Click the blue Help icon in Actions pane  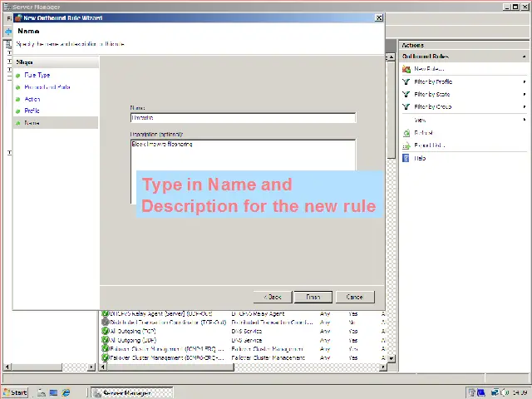click(x=406, y=158)
